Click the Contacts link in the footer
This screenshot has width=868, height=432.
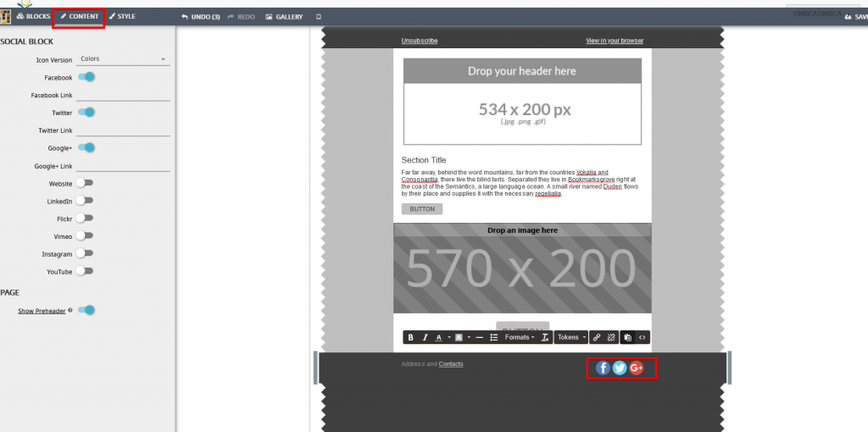[x=451, y=364]
